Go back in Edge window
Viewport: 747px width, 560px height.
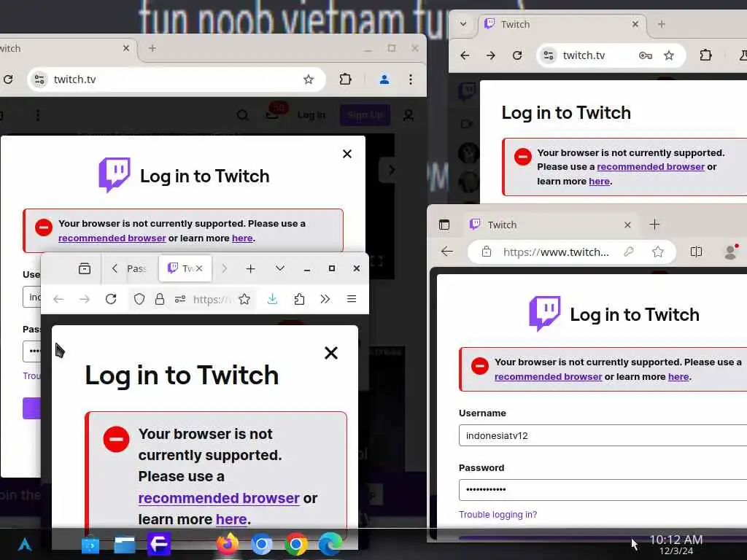pyautogui.click(x=447, y=252)
